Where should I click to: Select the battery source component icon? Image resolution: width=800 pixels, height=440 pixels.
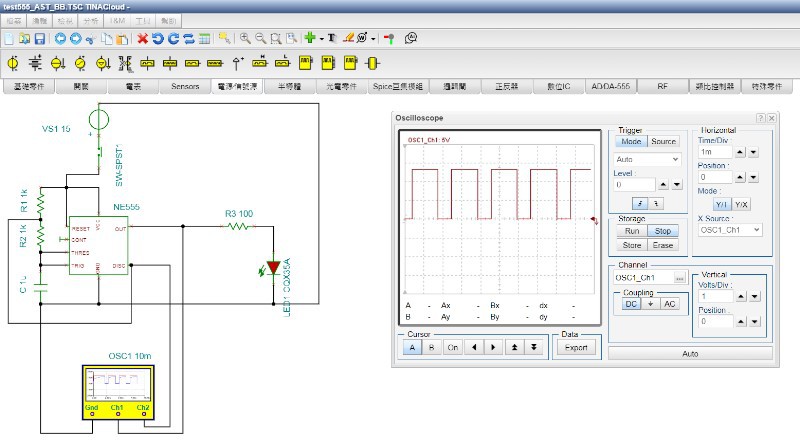coord(35,63)
